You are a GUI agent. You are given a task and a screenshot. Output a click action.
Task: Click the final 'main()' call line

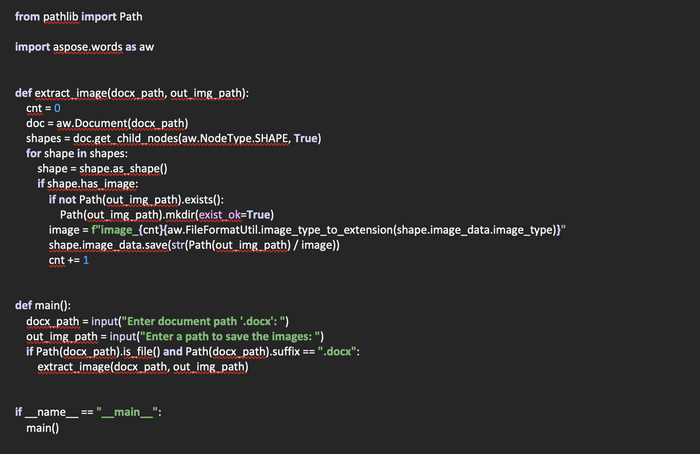42,428
